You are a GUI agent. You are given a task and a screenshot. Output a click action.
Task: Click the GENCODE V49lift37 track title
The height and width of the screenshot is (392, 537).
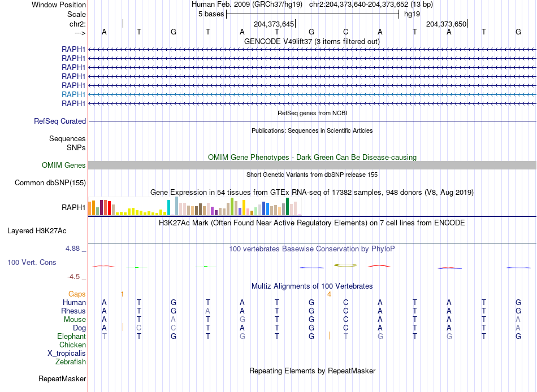pyautogui.click(x=312, y=42)
